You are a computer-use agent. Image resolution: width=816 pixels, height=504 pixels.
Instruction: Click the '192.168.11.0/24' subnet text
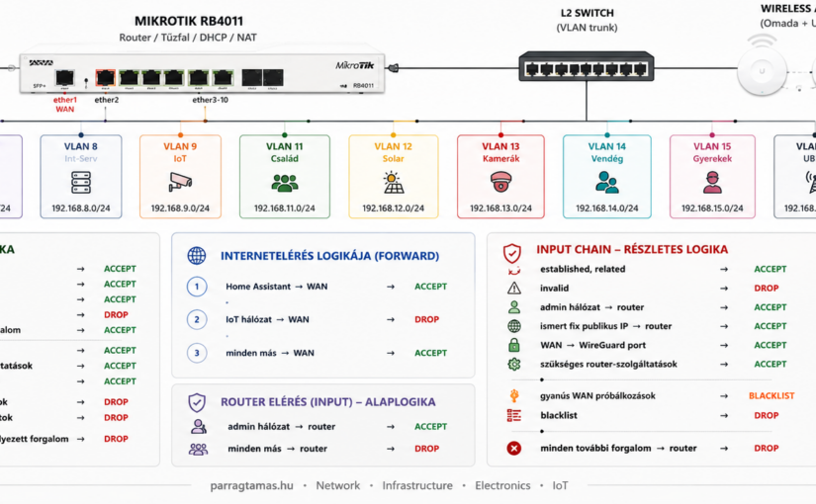(285, 209)
